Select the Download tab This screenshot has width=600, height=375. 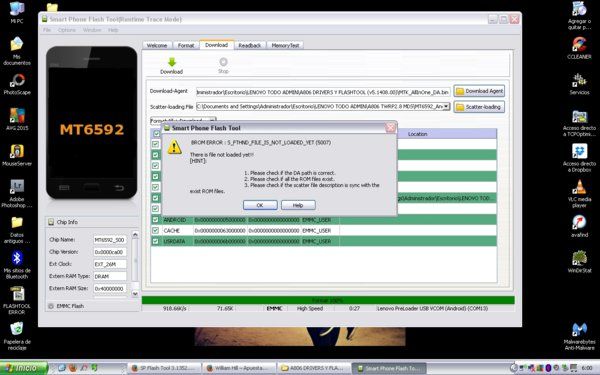pos(217,45)
